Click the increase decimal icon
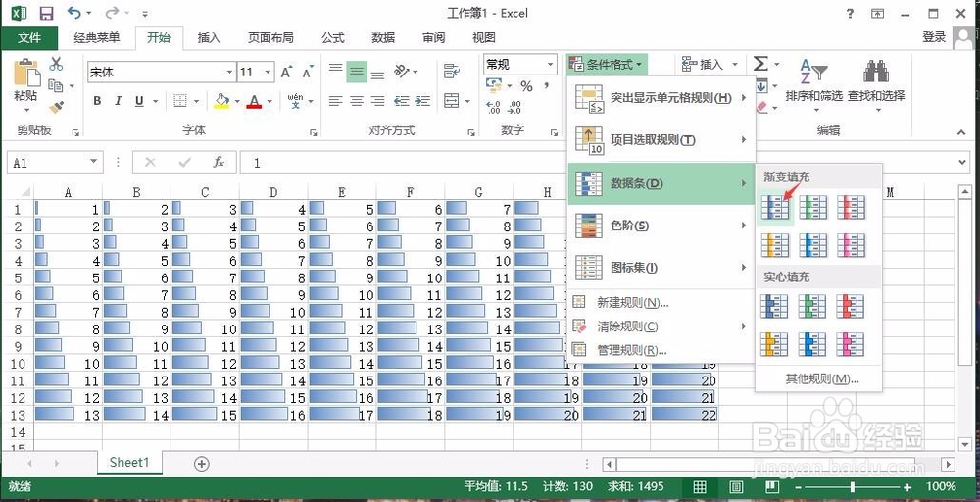 coord(493,107)
